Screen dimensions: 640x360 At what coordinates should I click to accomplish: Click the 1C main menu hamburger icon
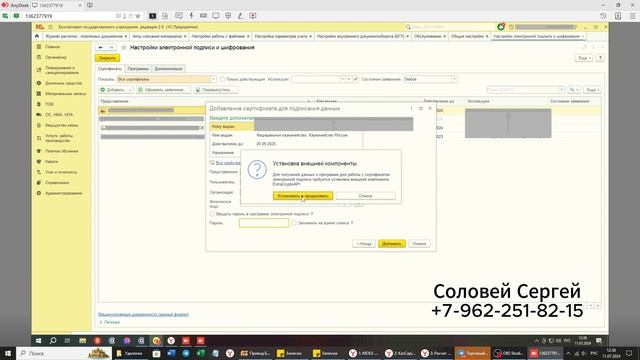[50, 27]
